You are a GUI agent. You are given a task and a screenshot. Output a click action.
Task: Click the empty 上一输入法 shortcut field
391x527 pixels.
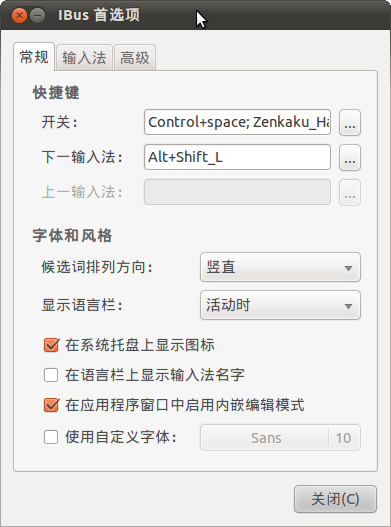coord(237,192)
